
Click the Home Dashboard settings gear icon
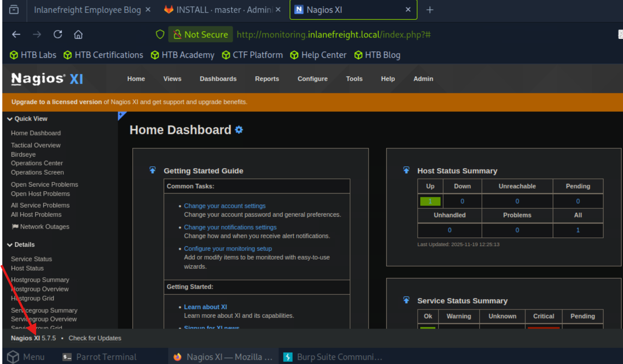click(239, 130)
